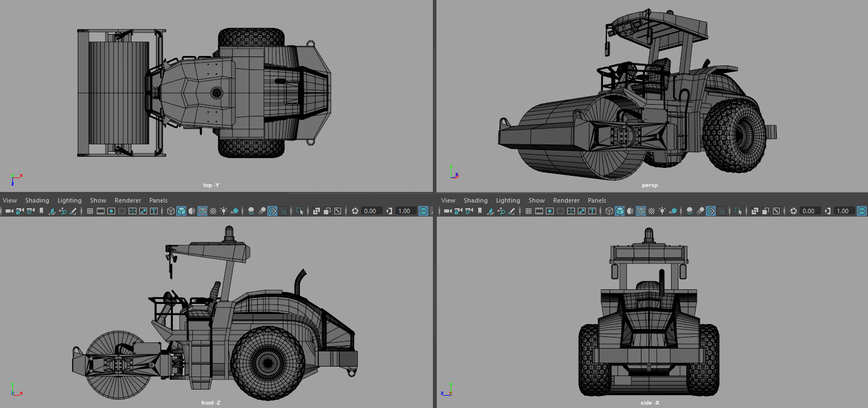Toggle grid display in front view toolbar

coord(89,211)
